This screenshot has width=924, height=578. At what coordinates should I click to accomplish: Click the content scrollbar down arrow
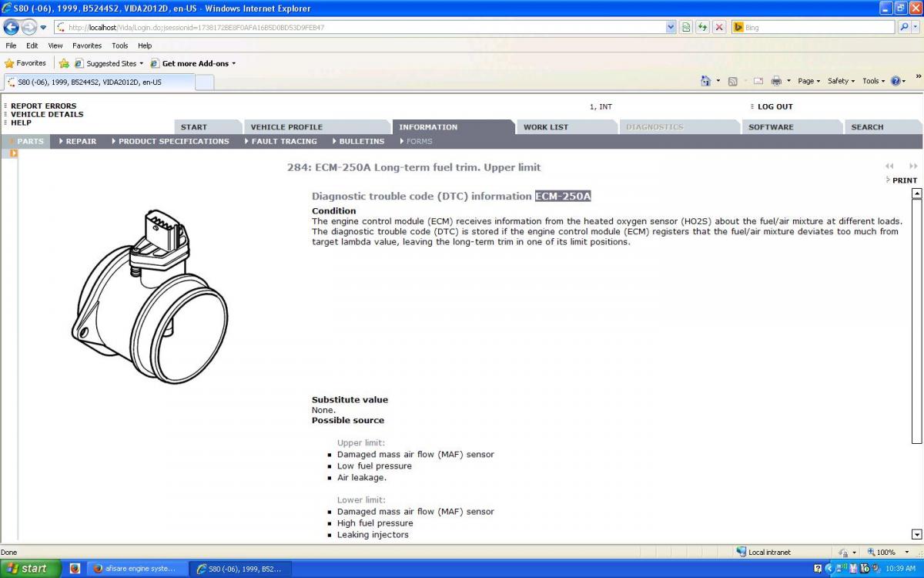[x=916, y=534]
